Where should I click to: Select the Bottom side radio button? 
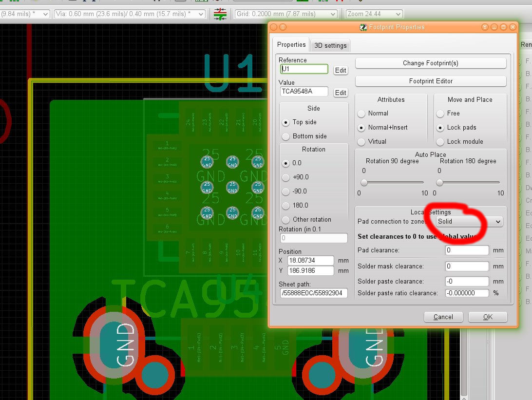pos(285,136)
